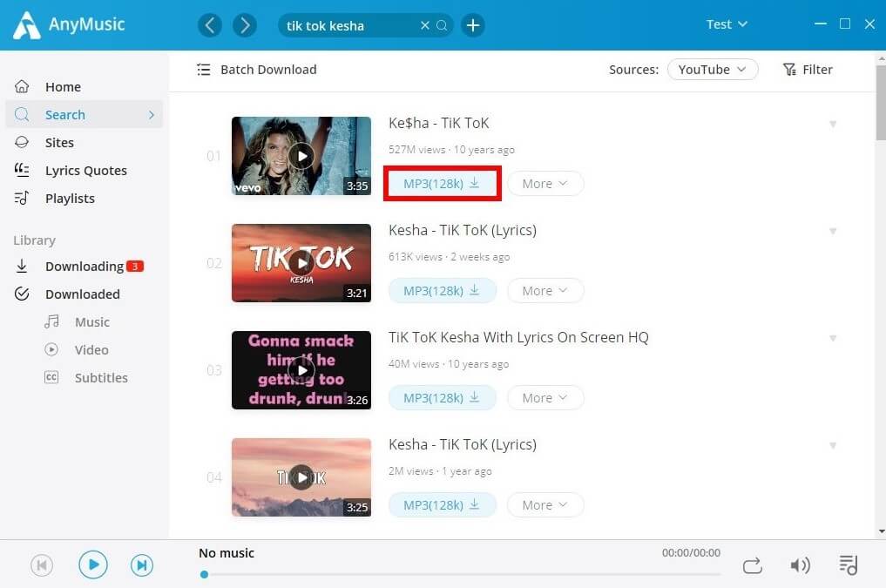Open the YouTube sources dropdown
The width and height of the screenshot is (886, 588).
(713, 70)
